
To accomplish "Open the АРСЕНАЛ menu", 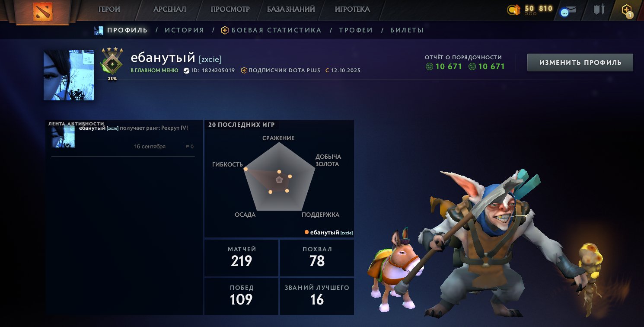I will pos(169,9).
